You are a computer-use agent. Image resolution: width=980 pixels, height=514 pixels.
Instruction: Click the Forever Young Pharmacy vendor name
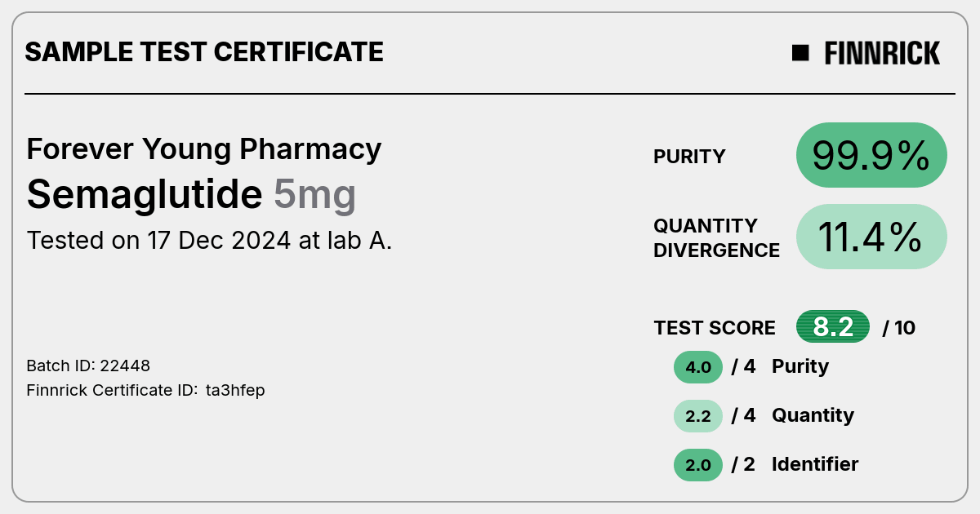point(204,149)
